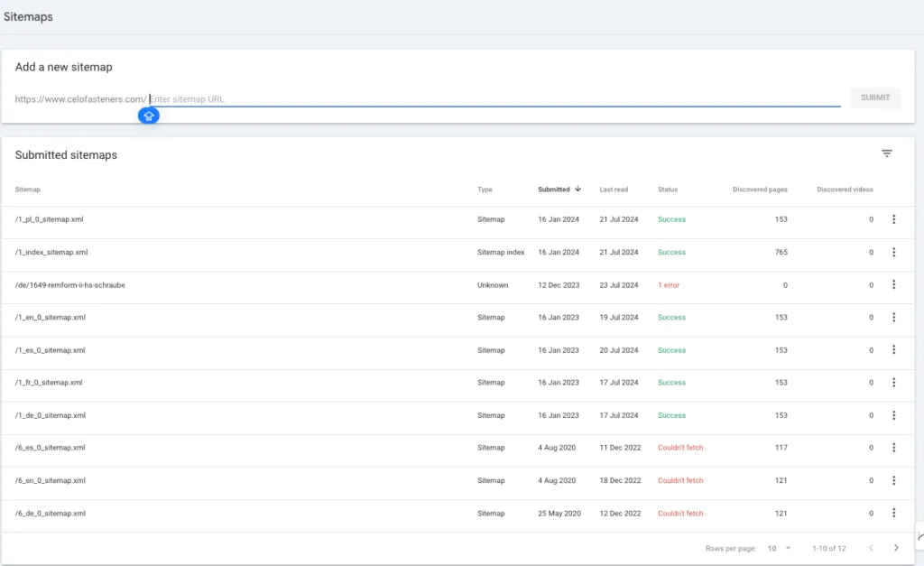924x566 pixels.
Task: Open the /6_es_0_sitemap.xml sitemap
Action: point(51,448)
